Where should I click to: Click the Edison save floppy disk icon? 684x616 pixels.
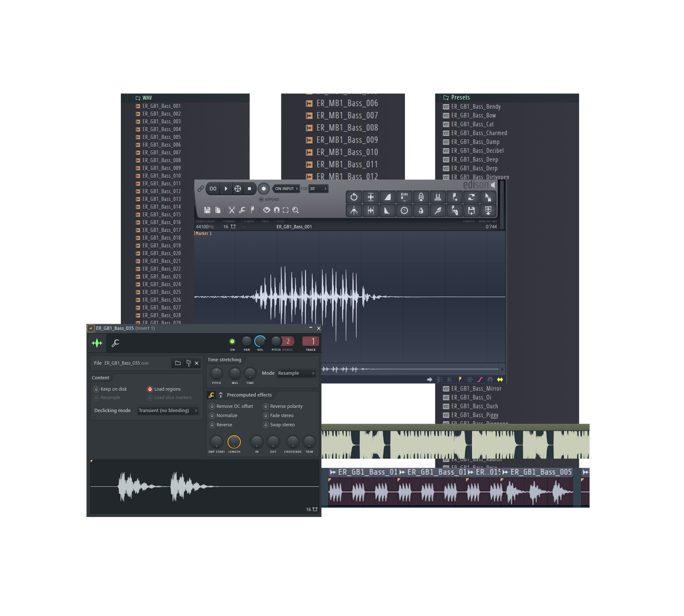pos(207,210)
